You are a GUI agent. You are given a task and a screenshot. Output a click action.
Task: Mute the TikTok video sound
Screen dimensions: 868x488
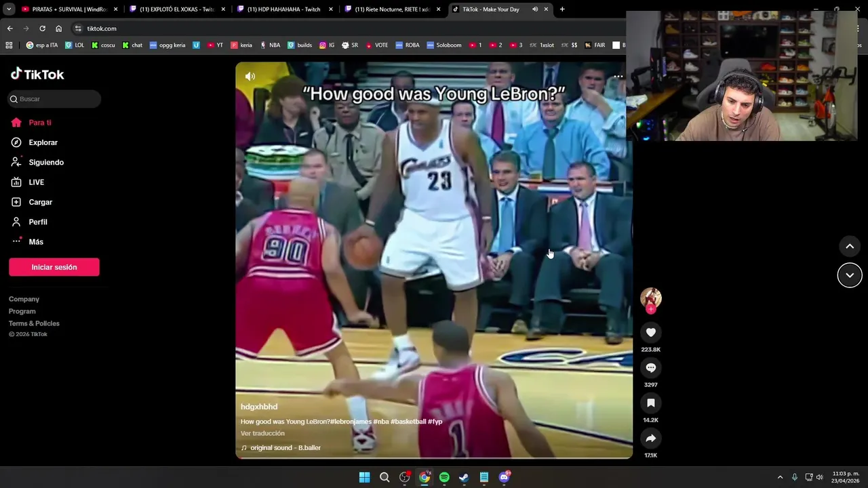pyautogui.click(x=250, y=77)
